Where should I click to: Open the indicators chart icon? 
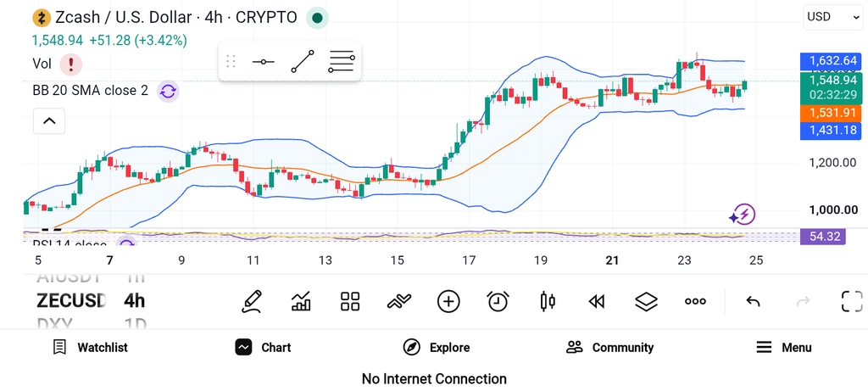click(301, 301)
